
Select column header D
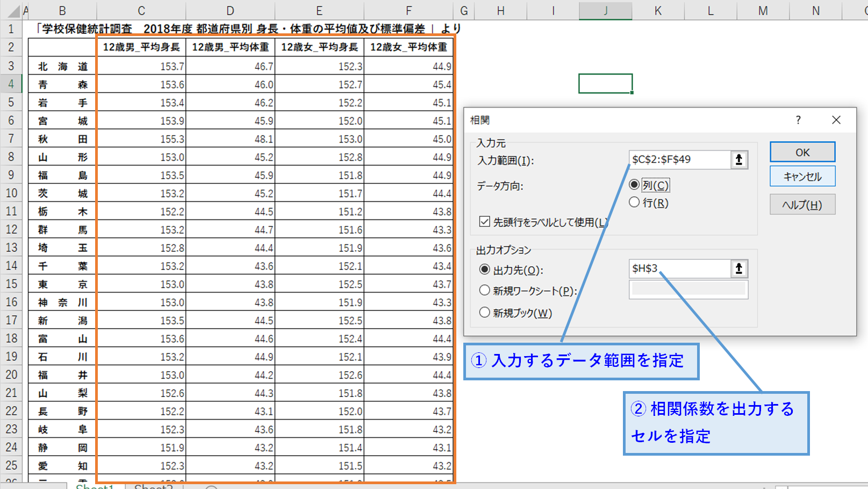(x=230, y=10)
